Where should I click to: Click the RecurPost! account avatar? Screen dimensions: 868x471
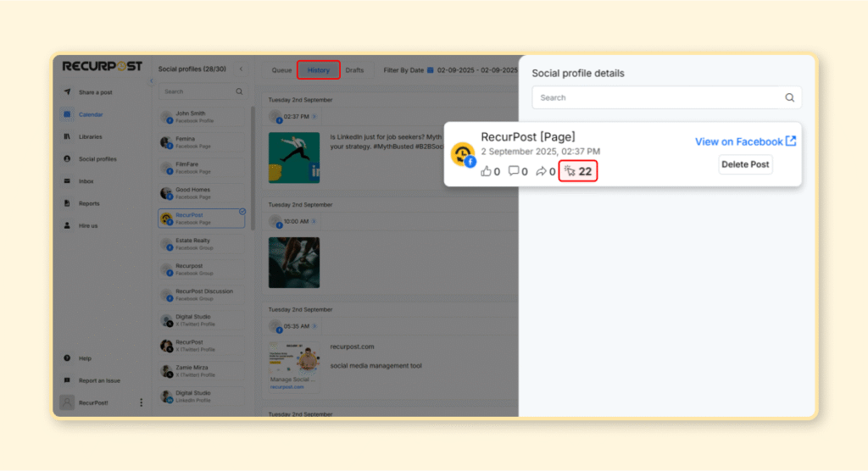(67, 402)
